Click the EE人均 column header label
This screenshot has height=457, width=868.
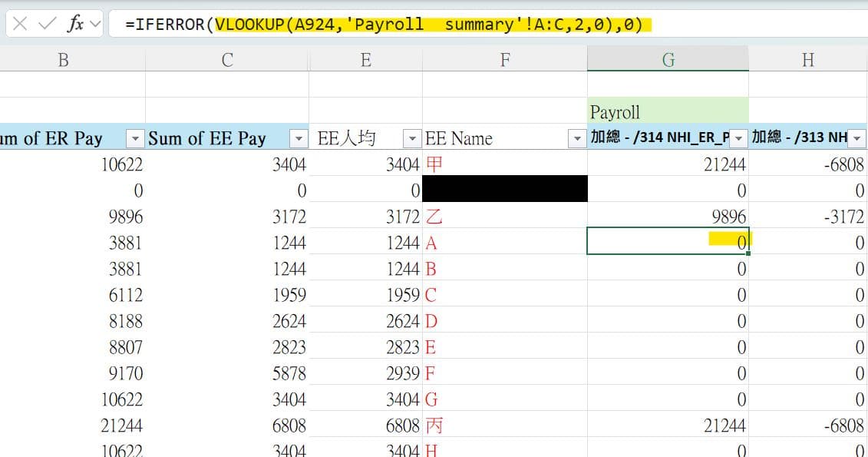click(x=347, y=138)
